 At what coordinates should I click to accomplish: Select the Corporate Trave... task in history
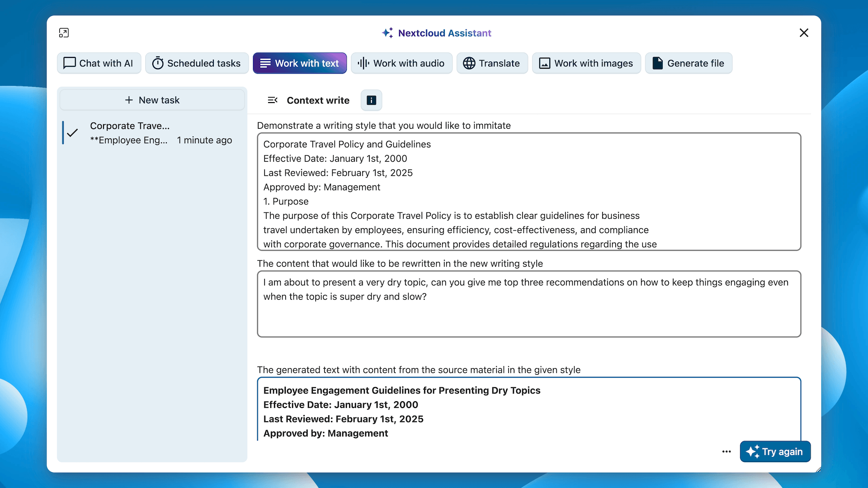152,133
